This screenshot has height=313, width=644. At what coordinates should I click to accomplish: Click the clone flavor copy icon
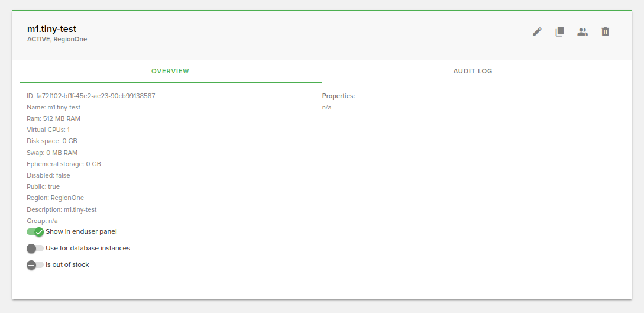(559, 32)
